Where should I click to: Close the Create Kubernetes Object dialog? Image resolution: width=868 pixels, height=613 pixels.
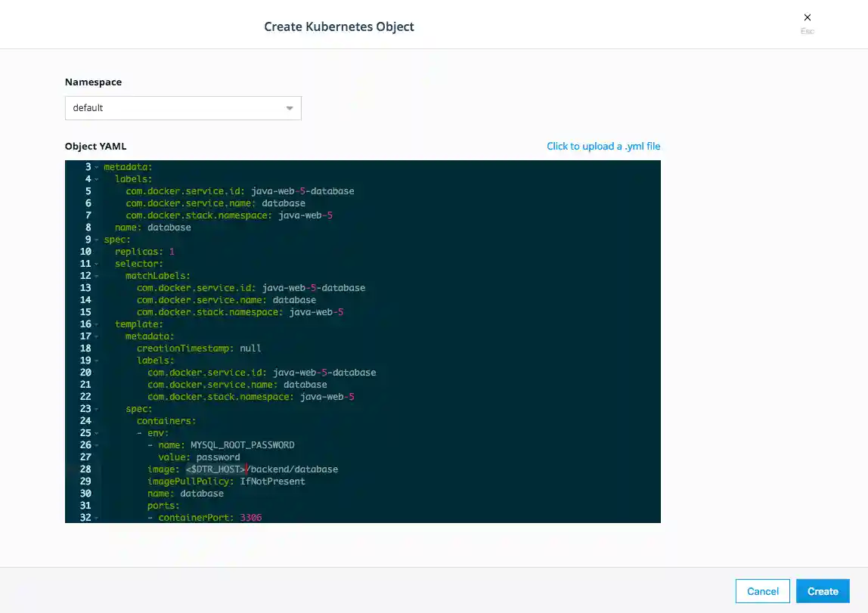pos(807,18)
